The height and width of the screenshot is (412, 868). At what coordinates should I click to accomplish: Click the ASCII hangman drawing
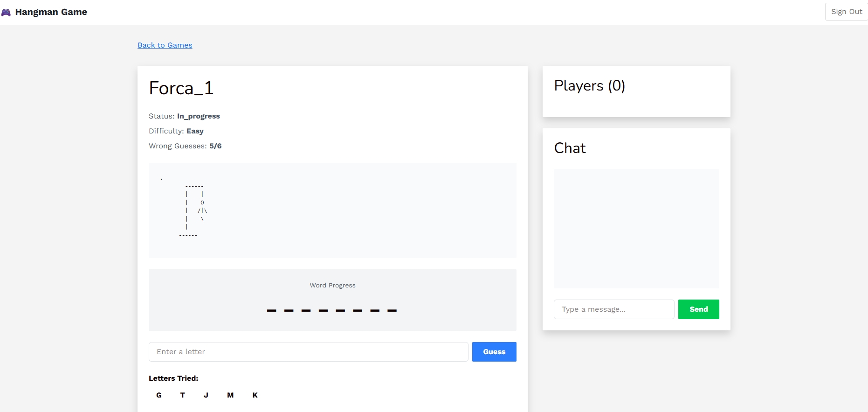[x=193, y=210]
